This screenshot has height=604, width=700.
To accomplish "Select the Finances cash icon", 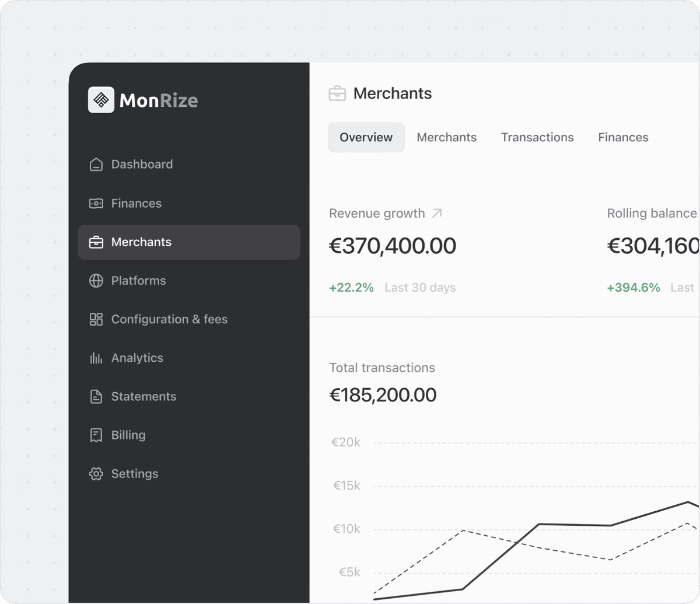I will [x=96, y=203].
